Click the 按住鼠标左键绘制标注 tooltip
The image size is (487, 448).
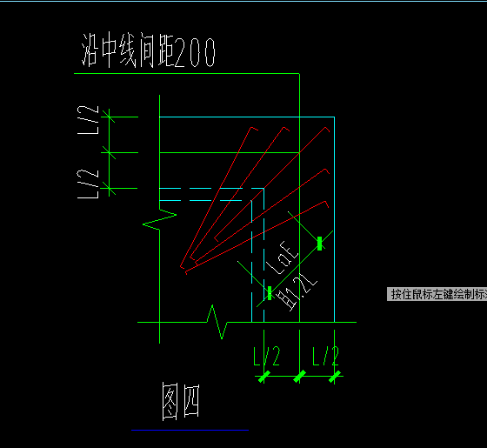pos(437,294)
